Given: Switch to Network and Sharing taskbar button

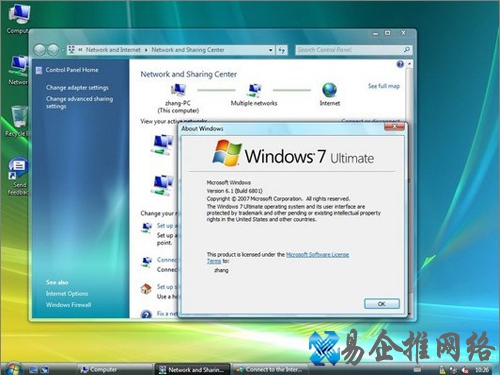Looking at the screenshot, I should click(x=193, y=369).
